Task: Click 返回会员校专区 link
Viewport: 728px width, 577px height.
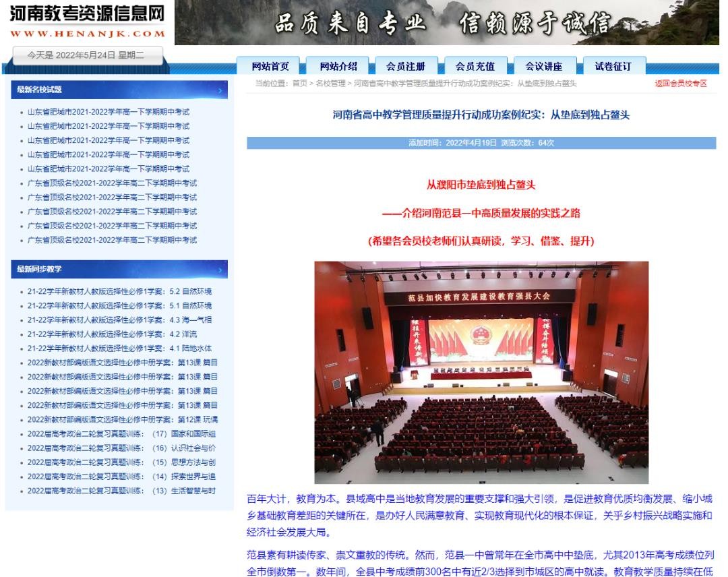Action: (681, 84)
